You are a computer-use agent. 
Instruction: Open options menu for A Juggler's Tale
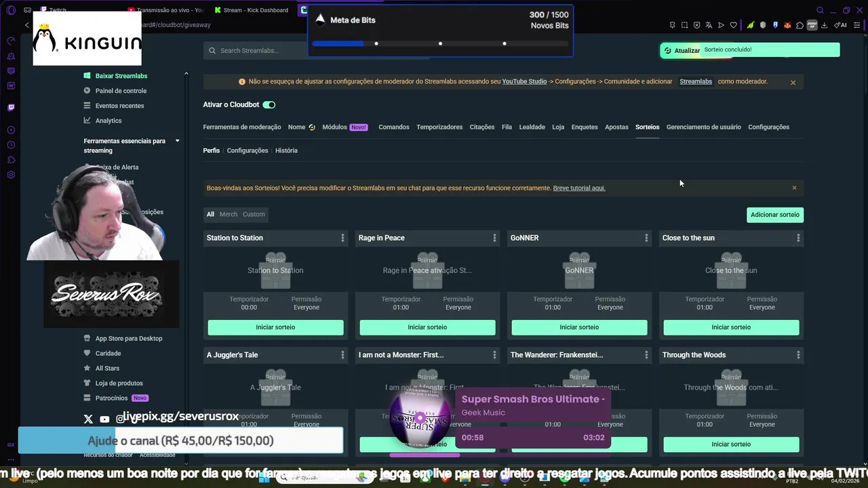tap(342, 355)
